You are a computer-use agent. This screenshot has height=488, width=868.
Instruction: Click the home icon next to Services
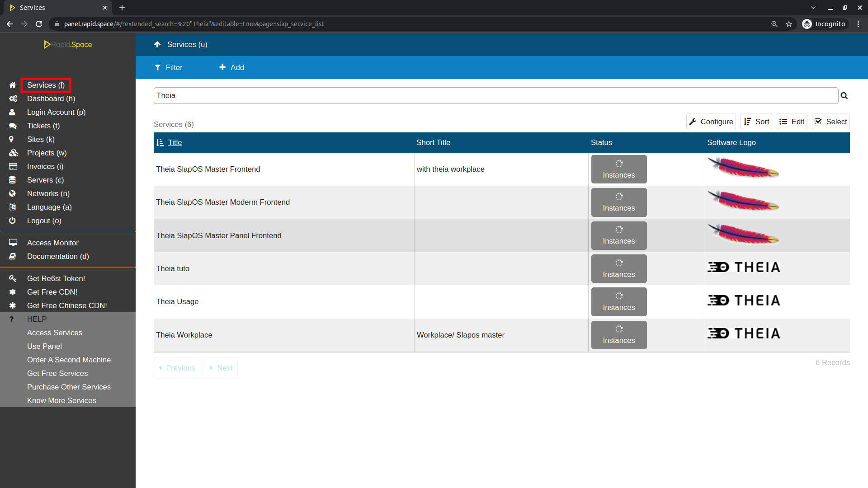[13, 85]
